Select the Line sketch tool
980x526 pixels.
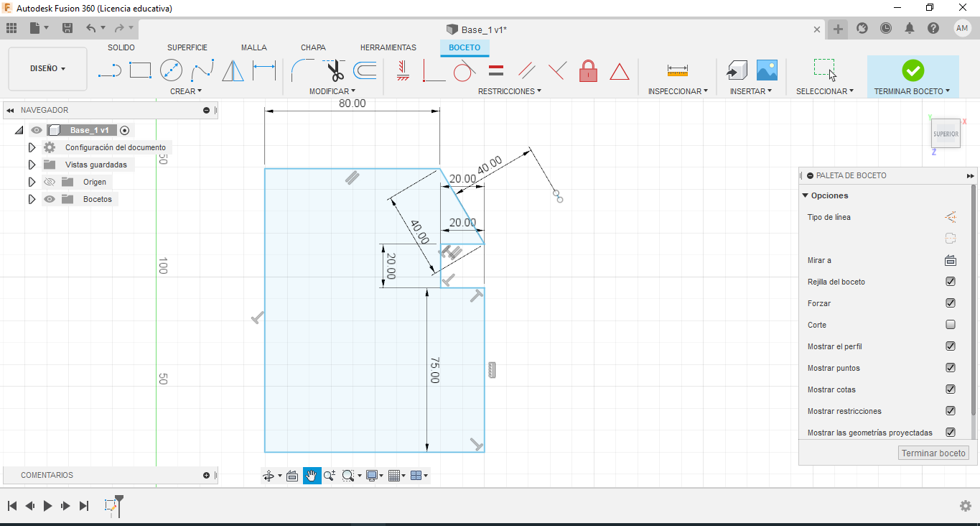(x=109, y=70)
